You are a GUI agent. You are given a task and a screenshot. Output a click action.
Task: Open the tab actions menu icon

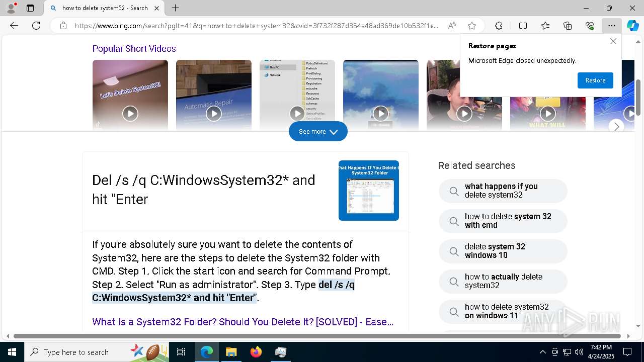30,8
